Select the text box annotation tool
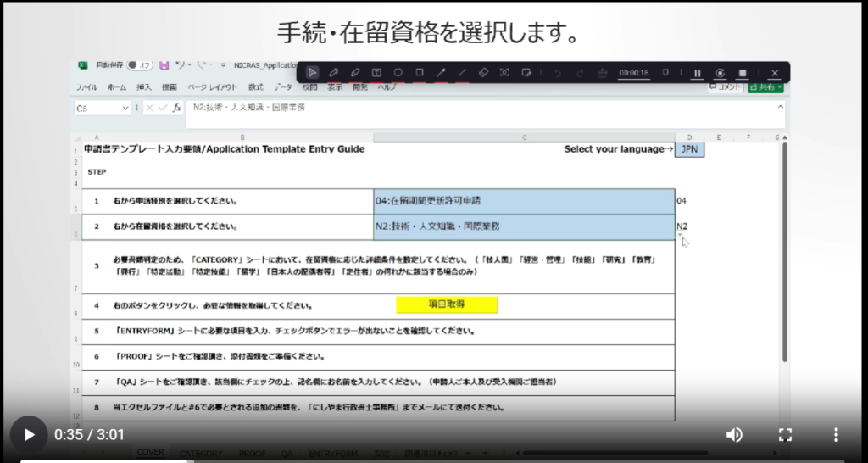Image resolution: width=868 pixels, height=463 pixels. click(x=376, y=73)
